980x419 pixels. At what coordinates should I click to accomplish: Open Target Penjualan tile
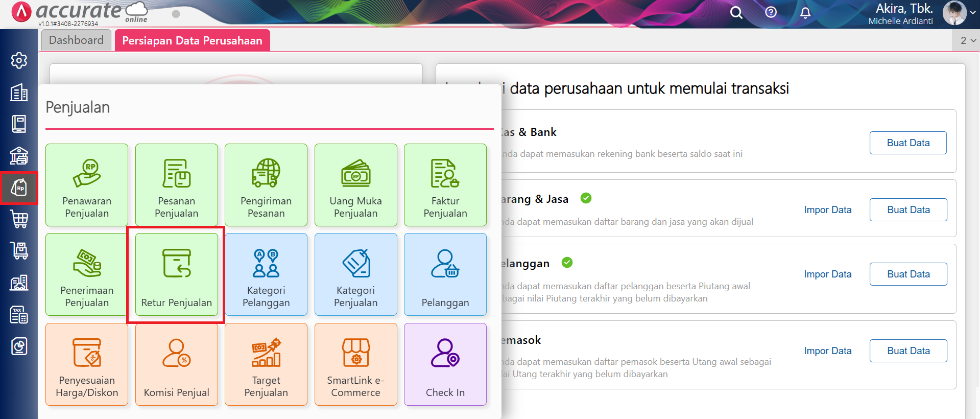(x=266, y=364)
